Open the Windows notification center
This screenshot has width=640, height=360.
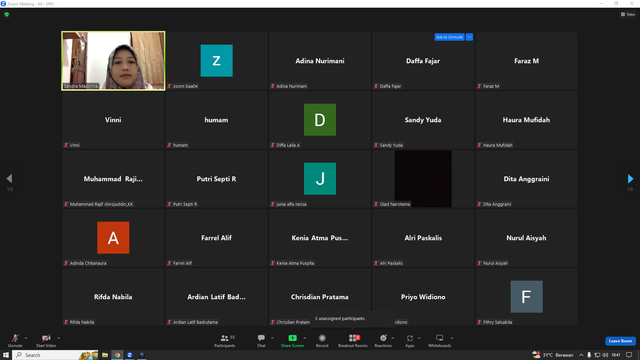coord(629,355)
